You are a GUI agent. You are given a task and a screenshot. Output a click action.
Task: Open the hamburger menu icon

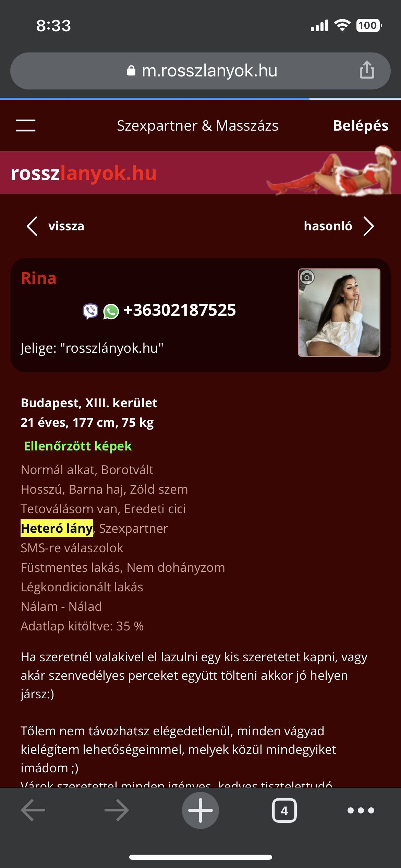click(x=26, y=125)
